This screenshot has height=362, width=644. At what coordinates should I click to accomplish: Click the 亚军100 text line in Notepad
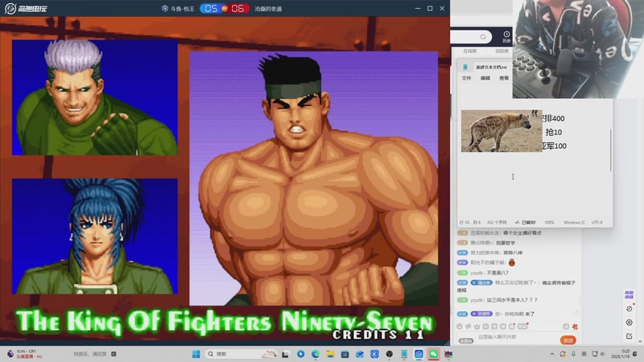[555, 146]
